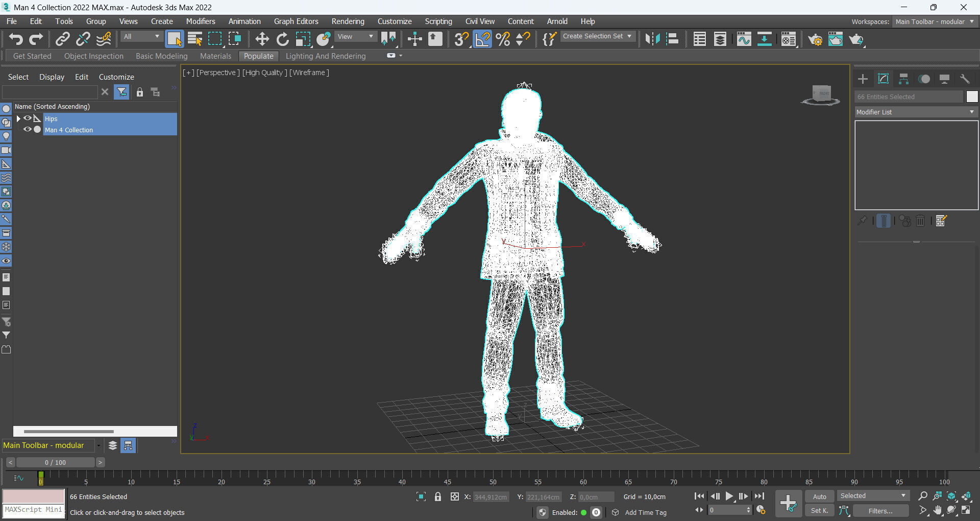The width and height of the screenshot is (980, 521).
Task: Toggle Spinner Snap button
Action: coord(523,39)
